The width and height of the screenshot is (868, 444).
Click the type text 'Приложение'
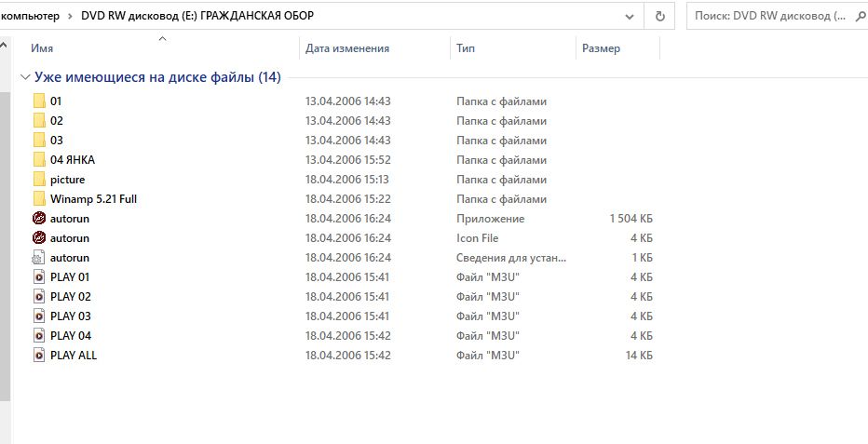[491, 219]
